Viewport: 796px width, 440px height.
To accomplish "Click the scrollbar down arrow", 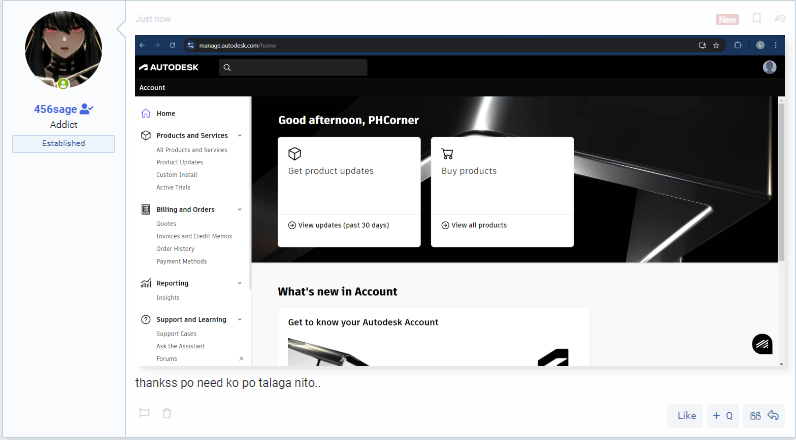I will click(x=781, y=363).
